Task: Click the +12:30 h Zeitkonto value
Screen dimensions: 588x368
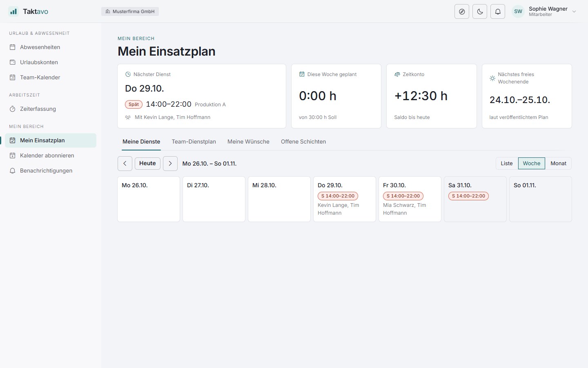Action: pyautogui.click(x=421, y=96)
